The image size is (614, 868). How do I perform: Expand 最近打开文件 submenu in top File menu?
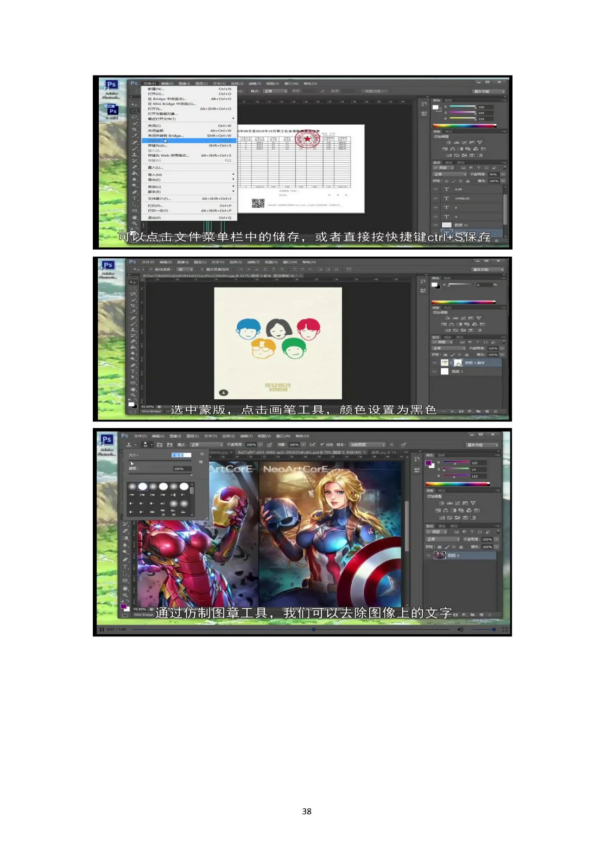coord(188,119)
